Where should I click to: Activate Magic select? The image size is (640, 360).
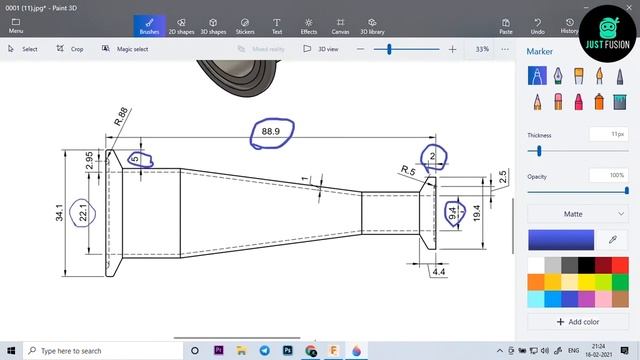tap(125, 49)
